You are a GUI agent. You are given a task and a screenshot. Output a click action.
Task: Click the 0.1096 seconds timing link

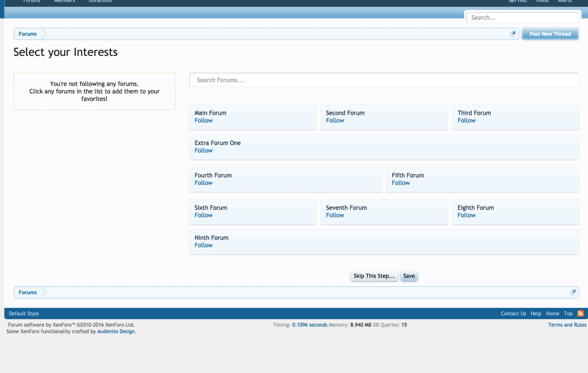coord(310,325)
